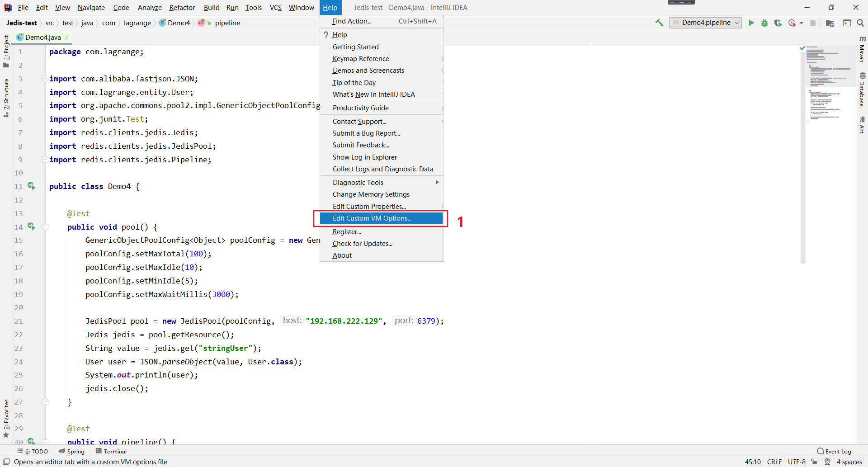Open the Ant tool window
The height and width of the screenshot is (467, 868).
[862, 125]
